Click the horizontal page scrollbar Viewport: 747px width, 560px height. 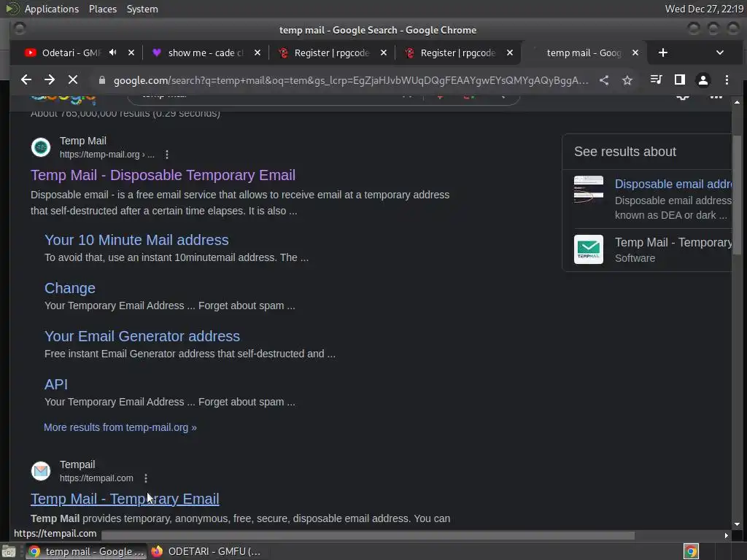click(368, 536)
